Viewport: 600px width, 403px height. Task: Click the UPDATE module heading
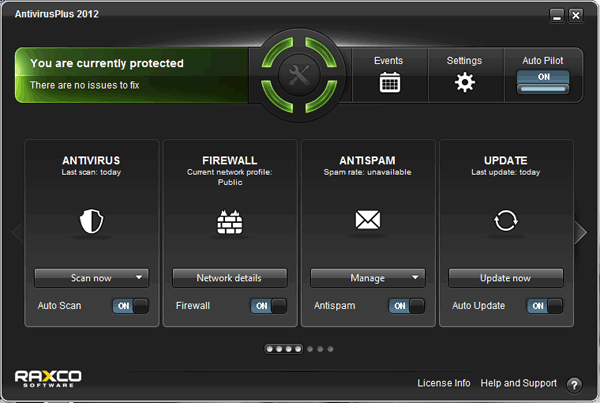click(505, 160)
